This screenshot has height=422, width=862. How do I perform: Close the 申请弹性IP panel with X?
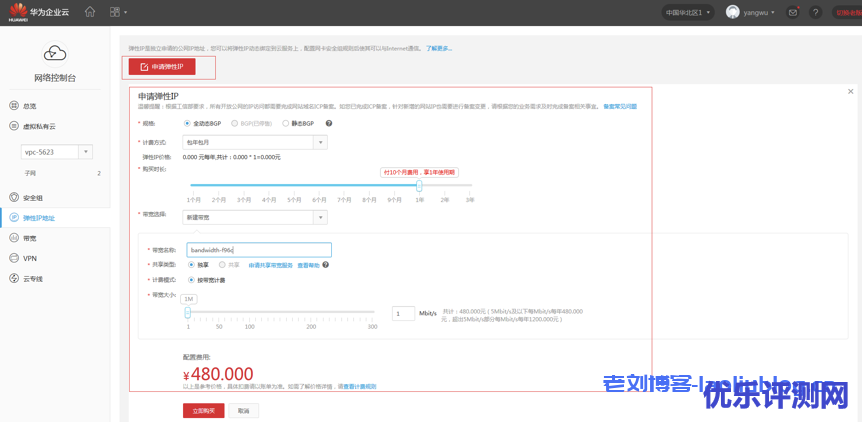[x=850, y=92]
